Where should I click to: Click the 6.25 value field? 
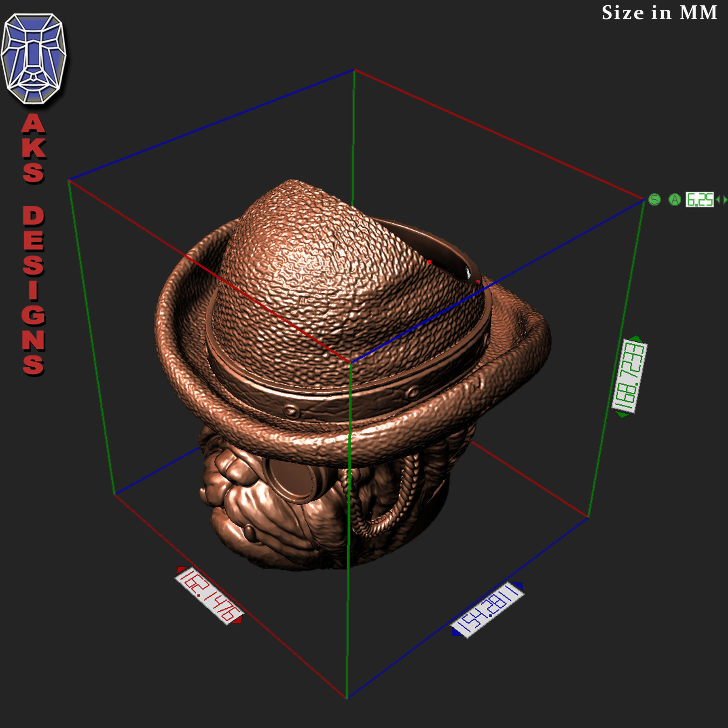pos(700,200)
